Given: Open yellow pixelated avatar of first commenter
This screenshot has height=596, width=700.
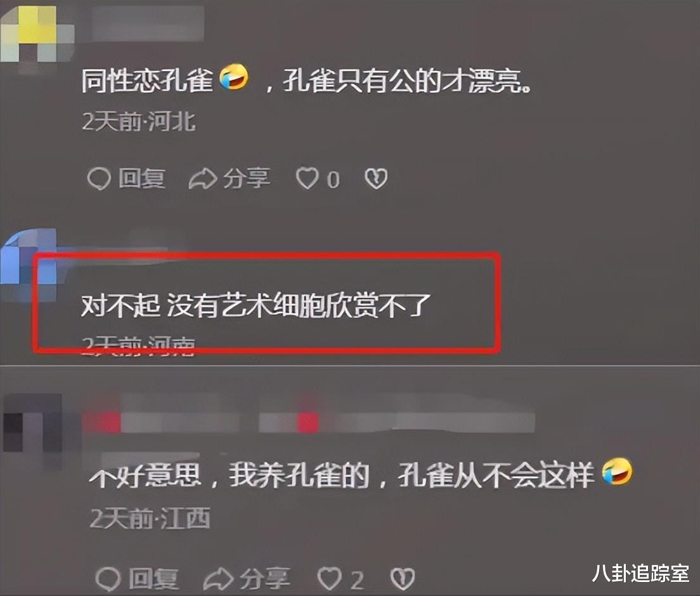Looking at the screenshot, I should pyautogui.click(x=37, y=34).
